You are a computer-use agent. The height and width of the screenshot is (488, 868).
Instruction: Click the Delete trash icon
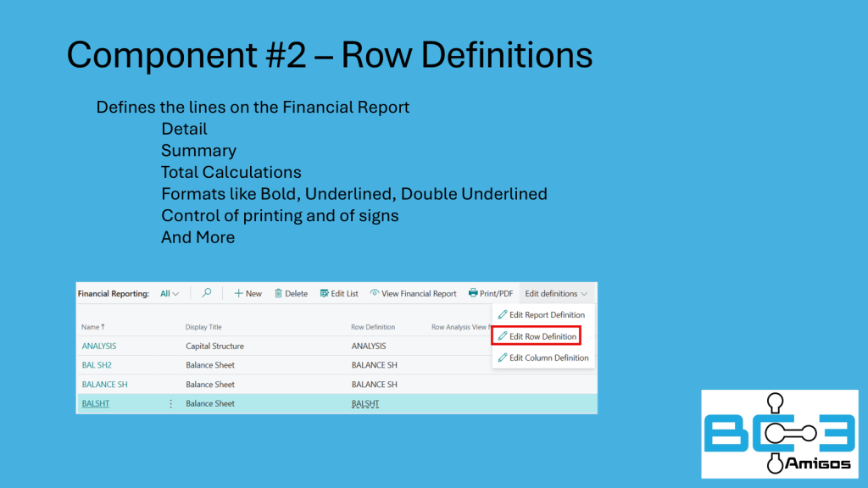pyautogui.click(x=279, y=293)
